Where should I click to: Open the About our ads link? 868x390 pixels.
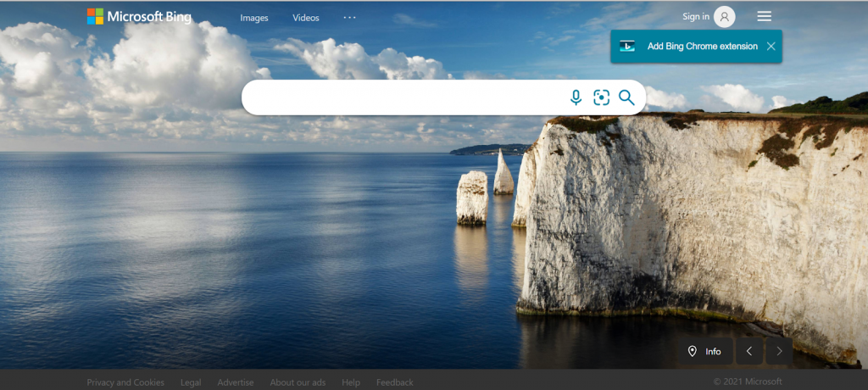[x=298, y=382]
